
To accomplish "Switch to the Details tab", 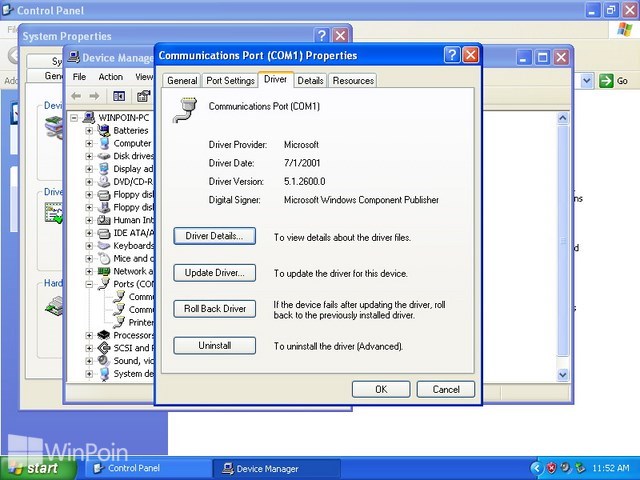I will (x=310, y=80).
